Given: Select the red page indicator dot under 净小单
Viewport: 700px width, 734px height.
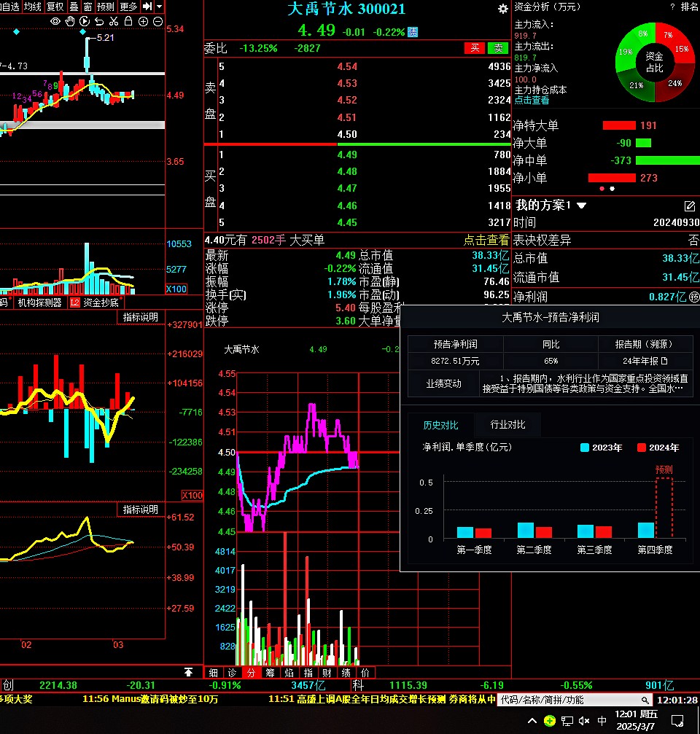Looking at the screenshot, I should point(602,189).
